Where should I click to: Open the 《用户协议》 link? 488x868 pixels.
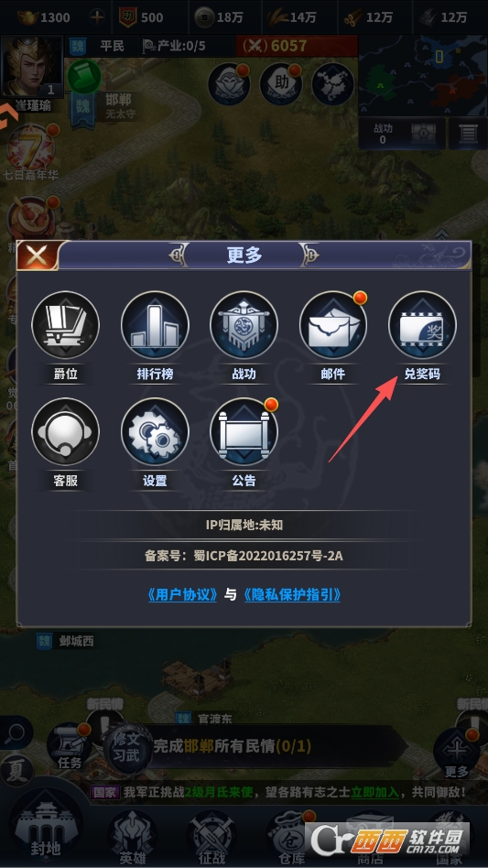pyautogui.click(x=182, y=594)
